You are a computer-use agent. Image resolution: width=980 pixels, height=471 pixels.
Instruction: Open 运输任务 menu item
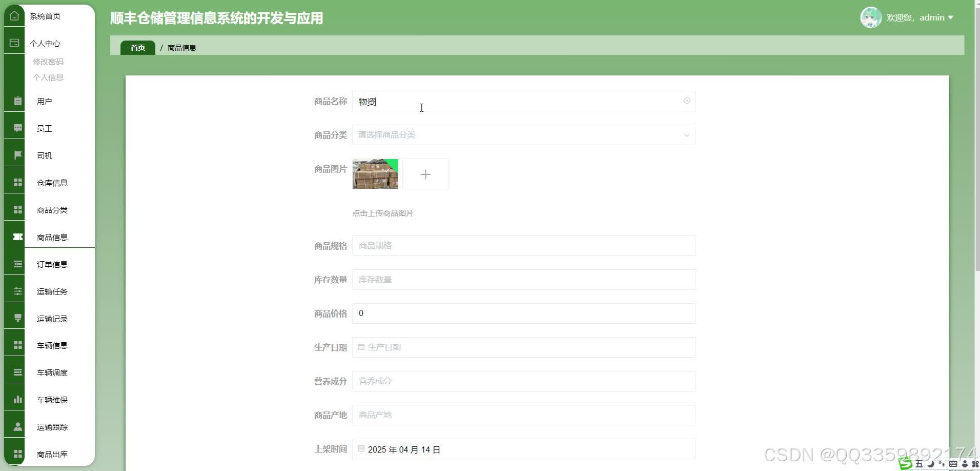click(52, 291)
